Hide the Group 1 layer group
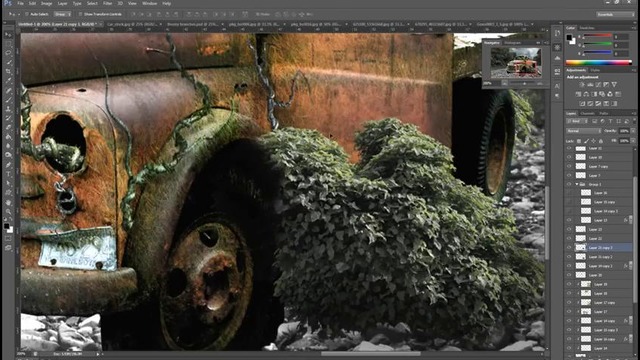640x360 pixels. click(569, 184)
